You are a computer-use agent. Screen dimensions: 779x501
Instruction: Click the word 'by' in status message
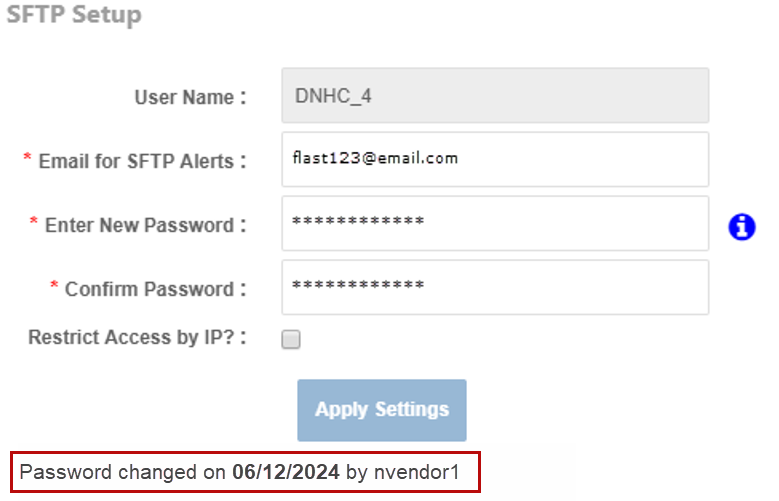click(x=357, y=472)
